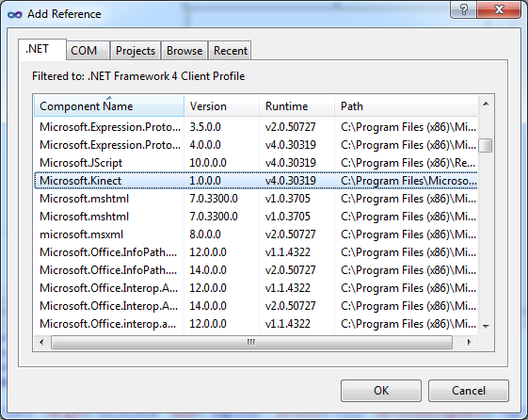Image resolution: width=528 pixels, height=420 pixels.
Task: Go to the Recent tab
Action: point(231,51)
